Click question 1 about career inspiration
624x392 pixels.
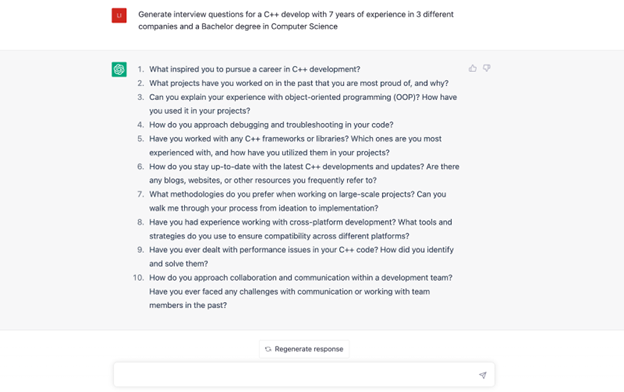pos(255,69)
